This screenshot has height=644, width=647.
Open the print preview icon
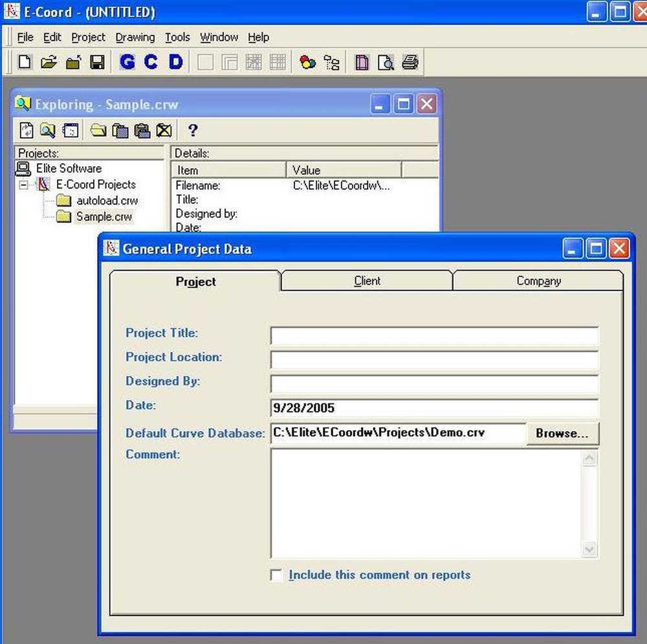tap(386, 62)
